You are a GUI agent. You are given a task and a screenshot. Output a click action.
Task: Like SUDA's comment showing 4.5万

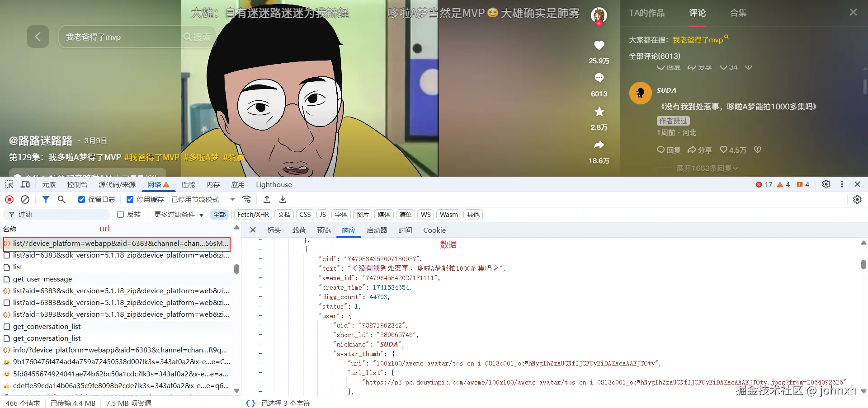point(733,150)
